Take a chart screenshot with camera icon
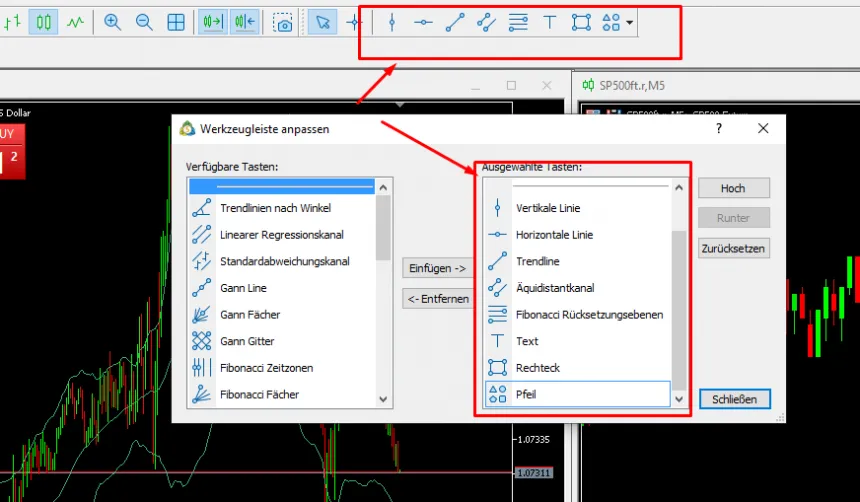Screen dimensions: 860x502 tap(282, 22)
